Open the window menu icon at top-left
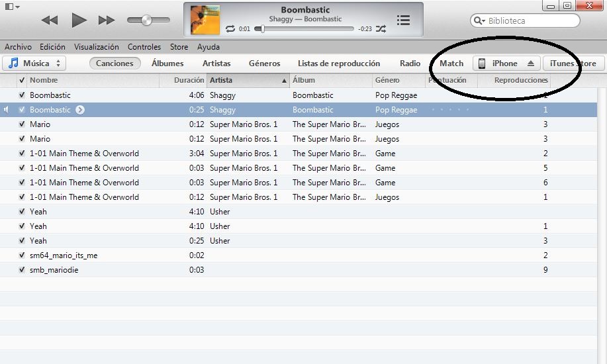Viewport: 607px width, 364px height. tap(12, 7)
